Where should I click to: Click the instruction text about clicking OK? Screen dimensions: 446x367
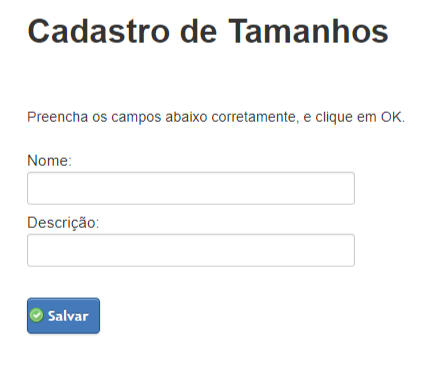click(216, 117)
